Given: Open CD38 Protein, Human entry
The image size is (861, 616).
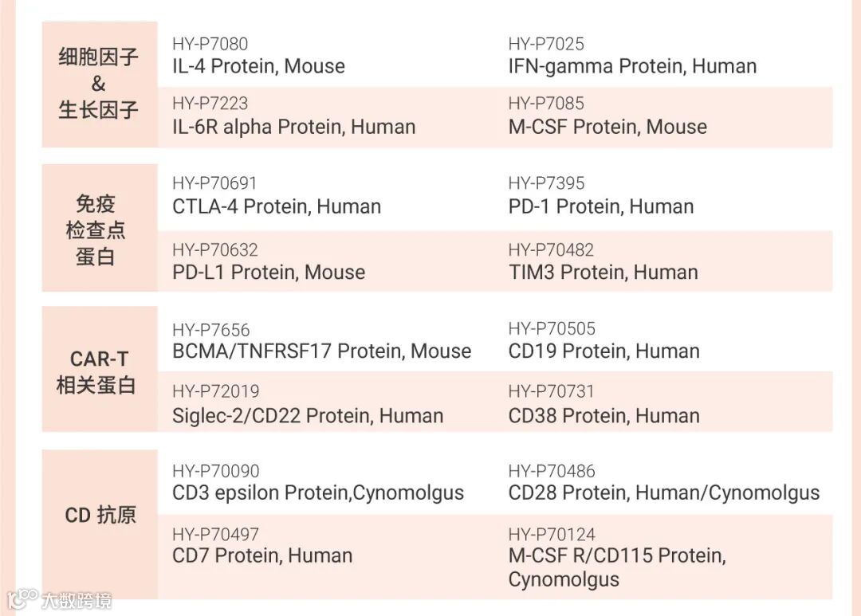Looking at the screenshot, I should coord(604,416).
